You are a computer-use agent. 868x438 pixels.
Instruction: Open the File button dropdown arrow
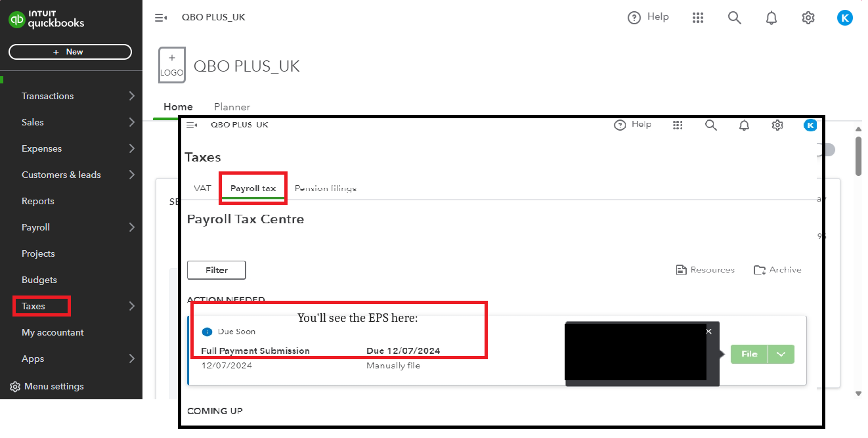pyautogui.click(x=781, y=354)
